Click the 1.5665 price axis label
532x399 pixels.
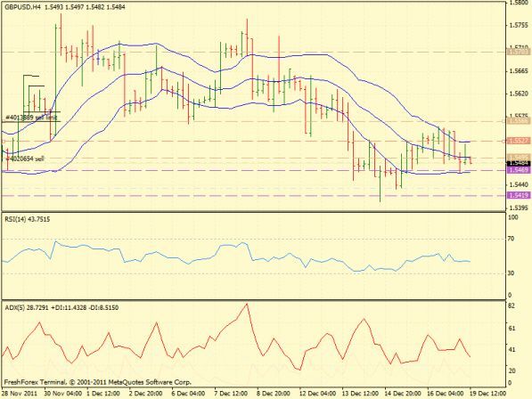(519, 71)
